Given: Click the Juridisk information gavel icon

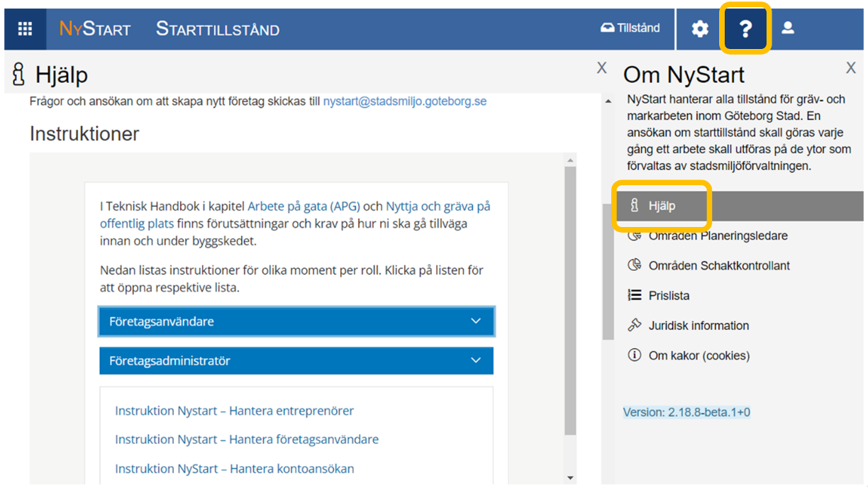Looking at the screenshot, I should [x=635, y=326].
